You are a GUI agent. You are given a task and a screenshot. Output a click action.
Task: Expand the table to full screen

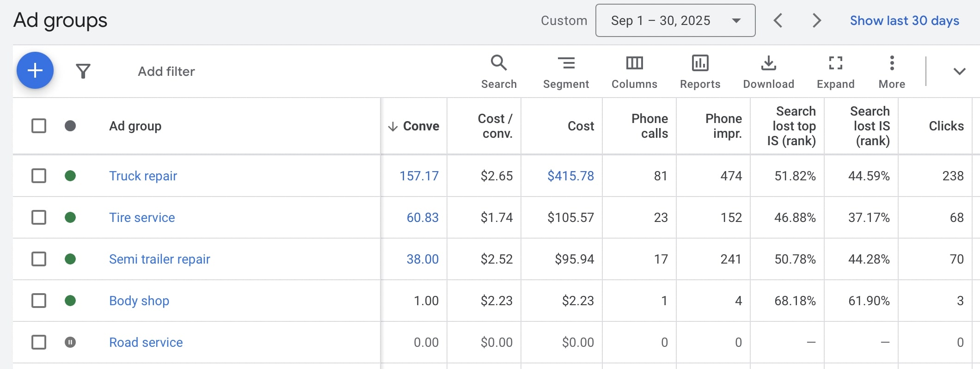[x=835, y=71]
